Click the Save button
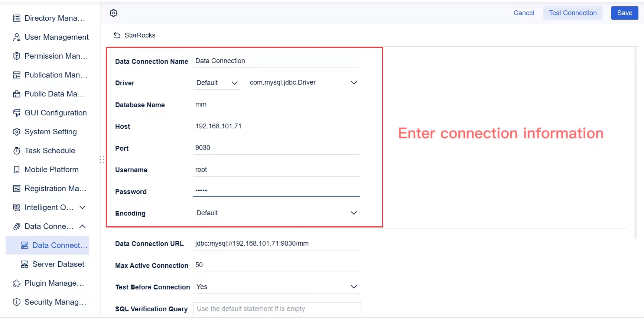The width and height of the screenshot is (644, 318). coord(625,13)
